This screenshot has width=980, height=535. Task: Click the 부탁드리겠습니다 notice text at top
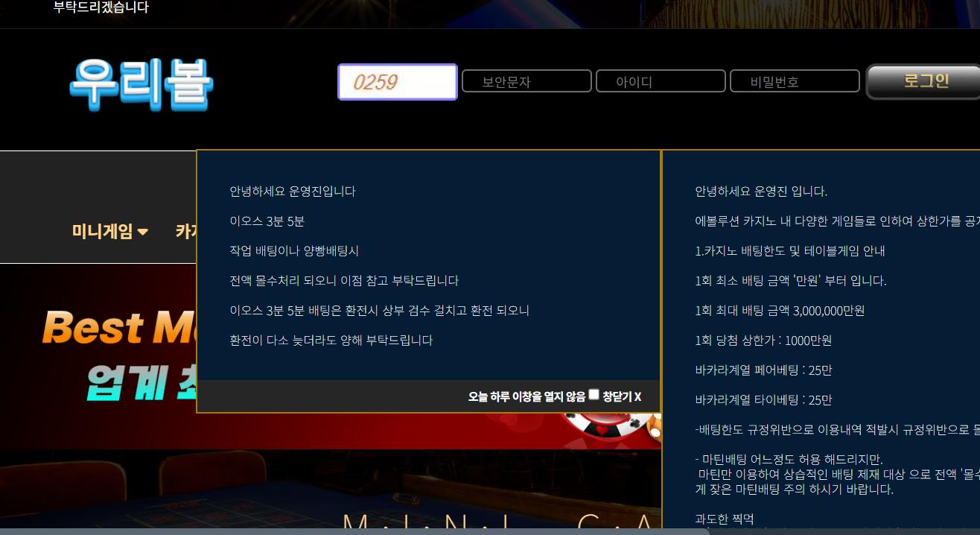(x=101, y=7)
